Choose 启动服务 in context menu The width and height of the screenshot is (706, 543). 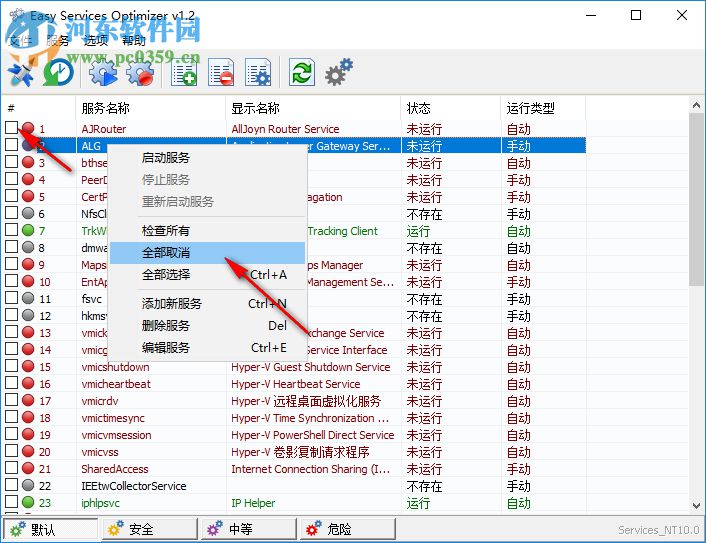[x=208, y=158]
